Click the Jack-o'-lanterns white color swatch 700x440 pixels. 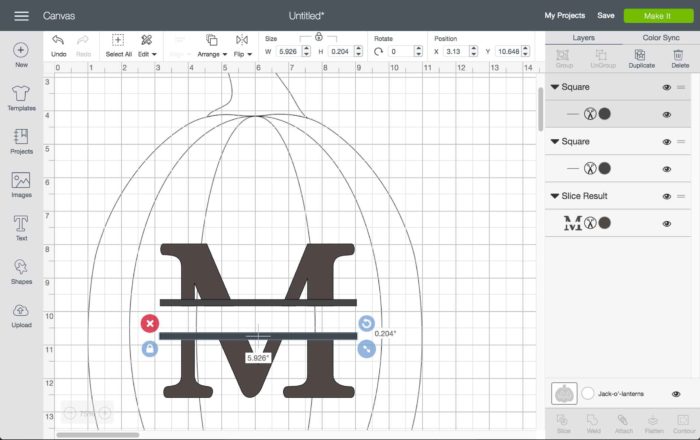click(588, 394)
